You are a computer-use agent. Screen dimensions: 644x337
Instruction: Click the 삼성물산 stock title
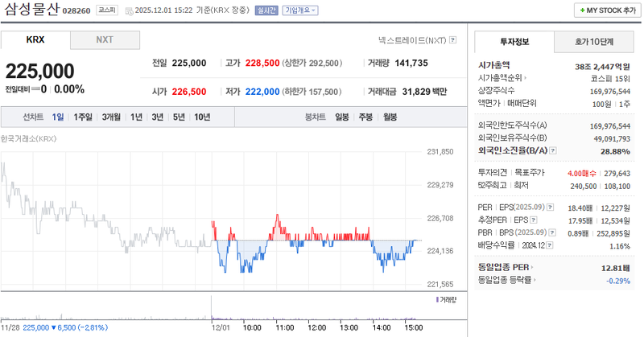pos(31,9)
